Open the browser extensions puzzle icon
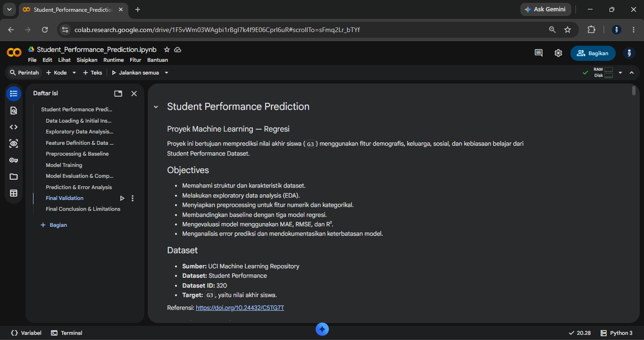 [x=591, y=30]
